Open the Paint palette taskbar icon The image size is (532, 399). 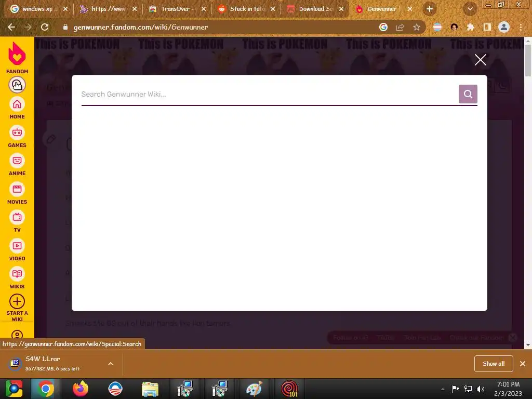254,389
